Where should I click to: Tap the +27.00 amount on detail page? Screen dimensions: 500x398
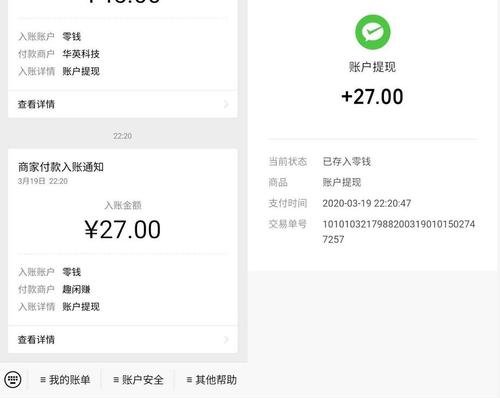[x=372, y=97]
